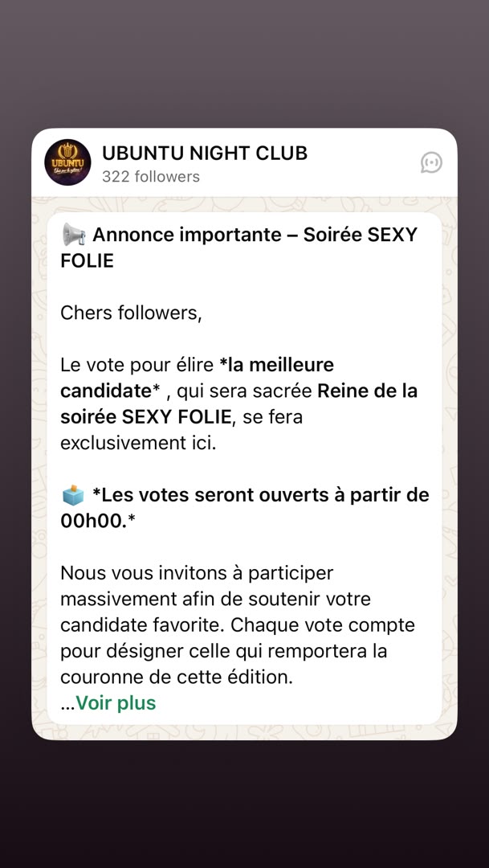Click the '00h00.' vote opening time
This screenshot has width=489, height=868.
[x=94, y=521]
